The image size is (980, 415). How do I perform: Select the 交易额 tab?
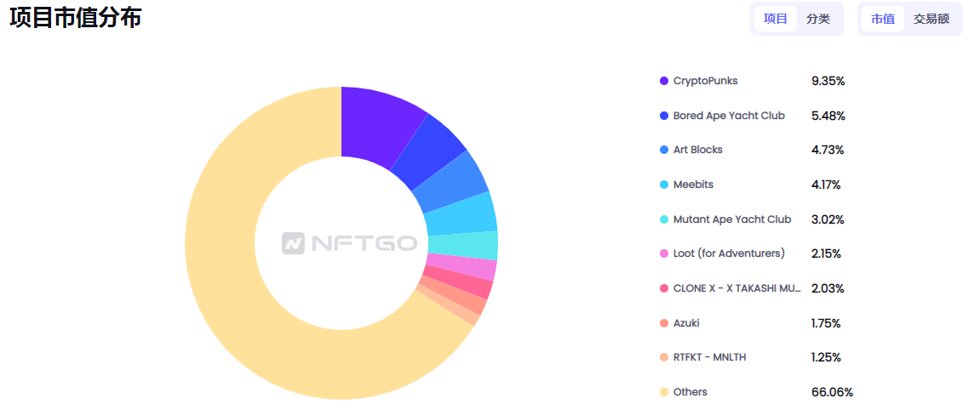pos(931,19)
